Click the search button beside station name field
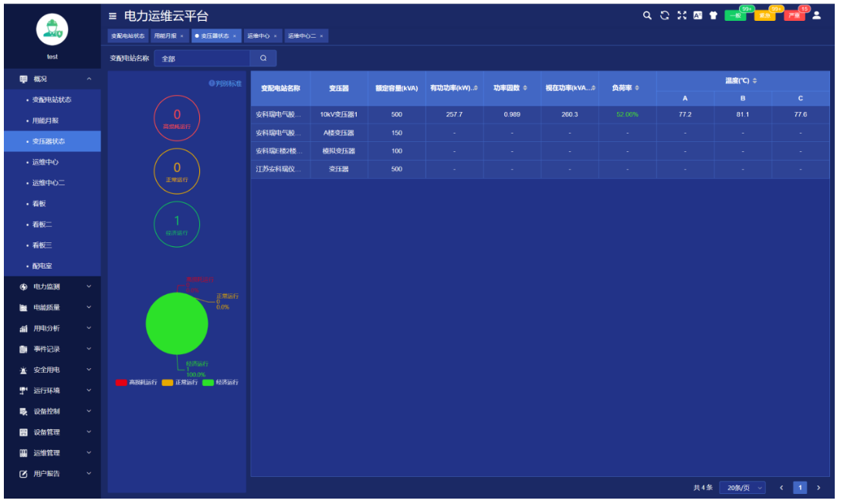This screenshot has width=844, height=504. pyautogui.click(x=263, y=58)
